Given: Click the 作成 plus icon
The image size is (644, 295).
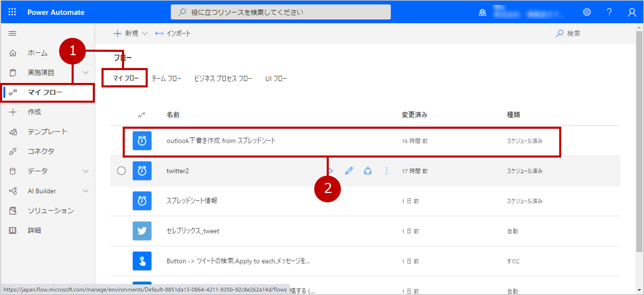Looking at the screenshot, I should pos(13,112).
